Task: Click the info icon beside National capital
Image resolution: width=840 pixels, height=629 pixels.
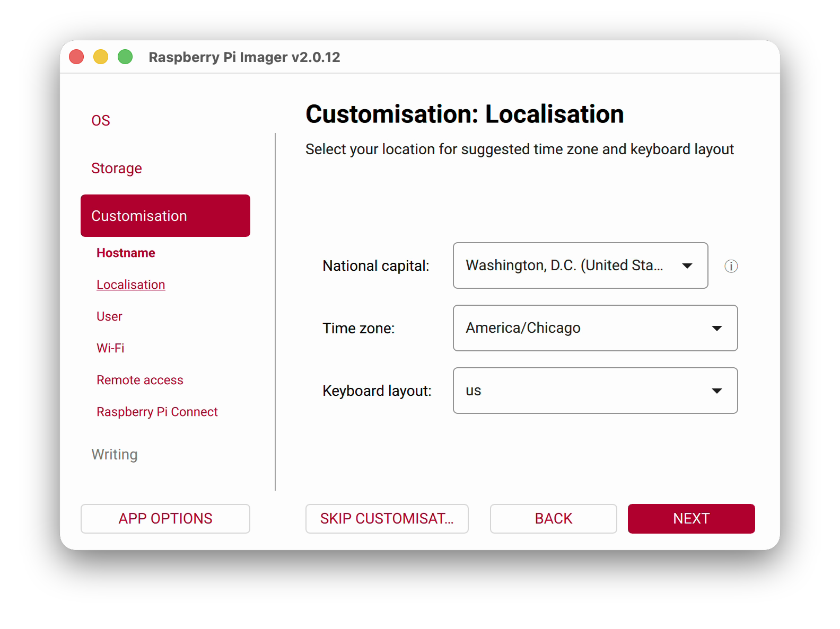Action: (731, 266)
